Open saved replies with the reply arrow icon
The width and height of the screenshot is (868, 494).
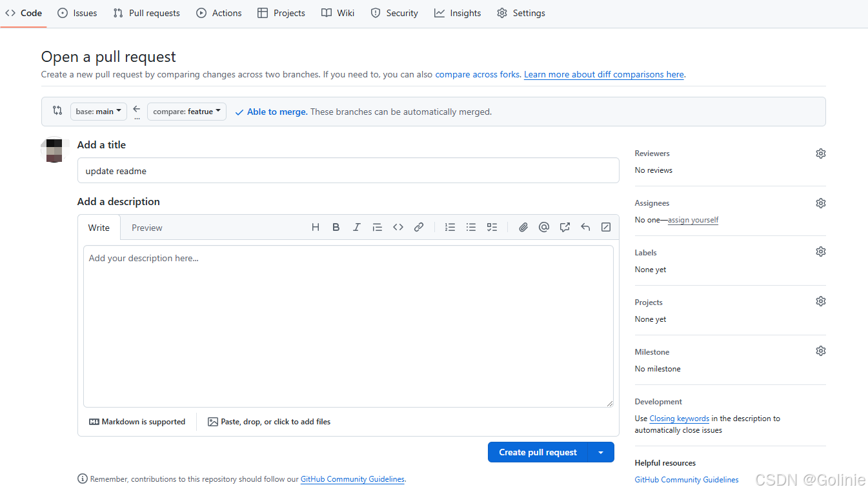pos(585,227)
